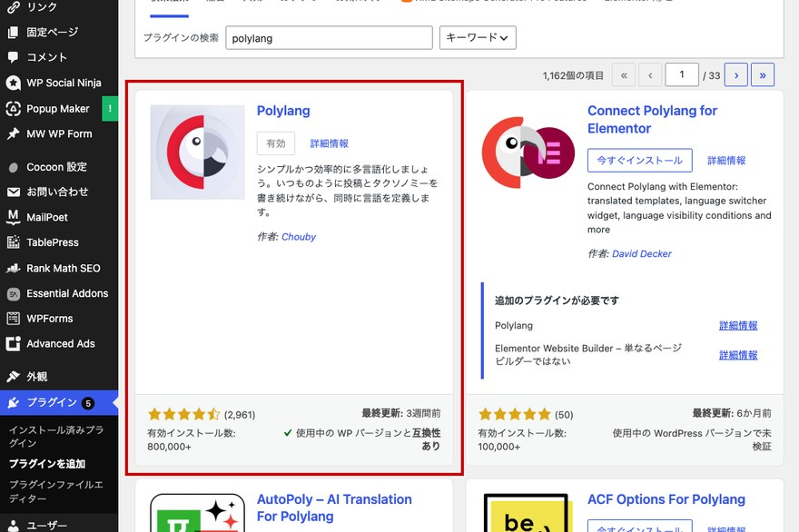The height and width of the screenshot is (532, 799).
Task: Click the link icon for リンク in sidebar
Action: 14,6
